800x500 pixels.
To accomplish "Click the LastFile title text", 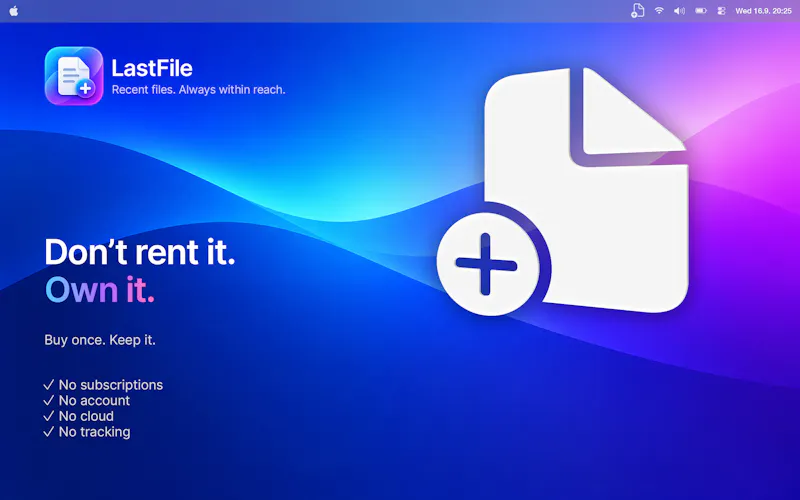I will 152,68.
